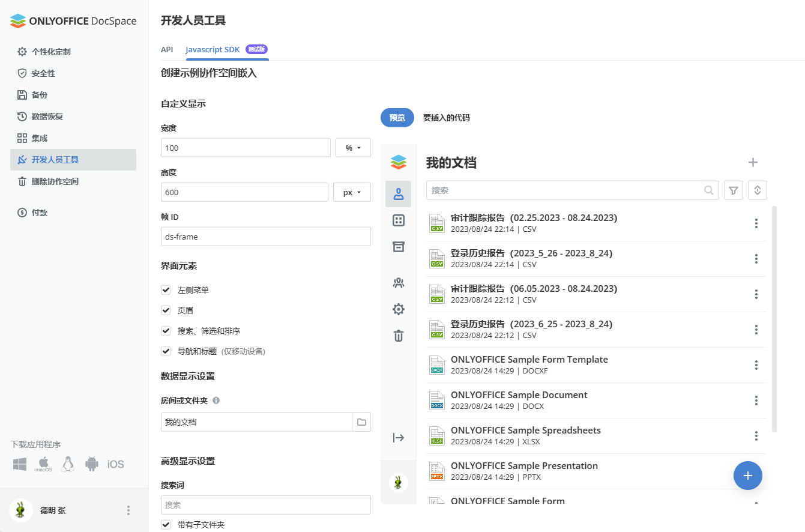The image size is (805, 532).
Task: Click the macOS download icon
Action: coord(44,464)
